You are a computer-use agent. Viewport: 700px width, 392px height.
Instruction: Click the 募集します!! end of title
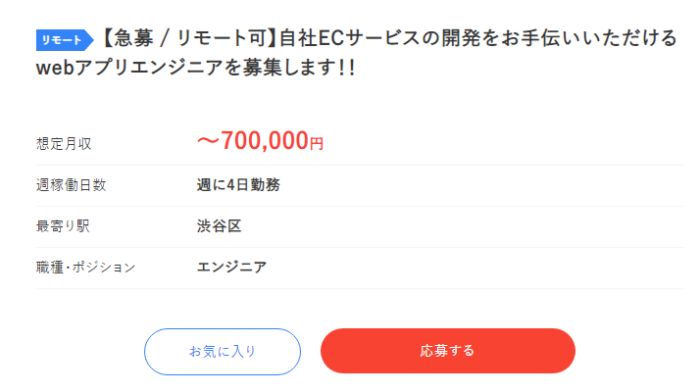coord(299,68)
